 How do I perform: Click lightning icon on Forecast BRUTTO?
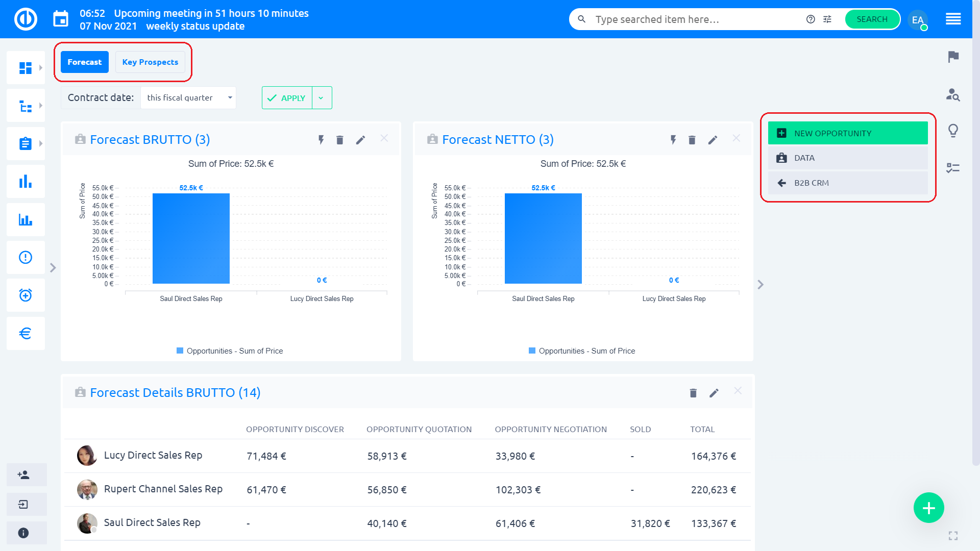pos(321,140)
